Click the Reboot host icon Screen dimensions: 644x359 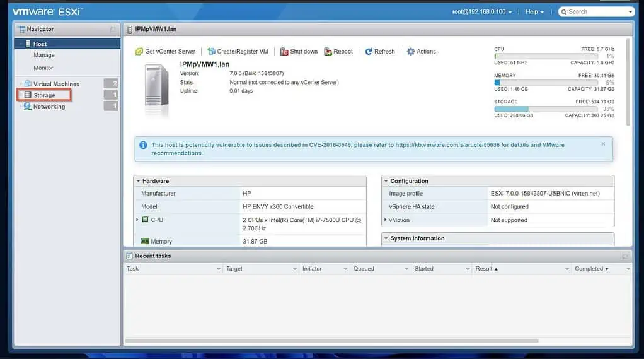pos(328,52)
